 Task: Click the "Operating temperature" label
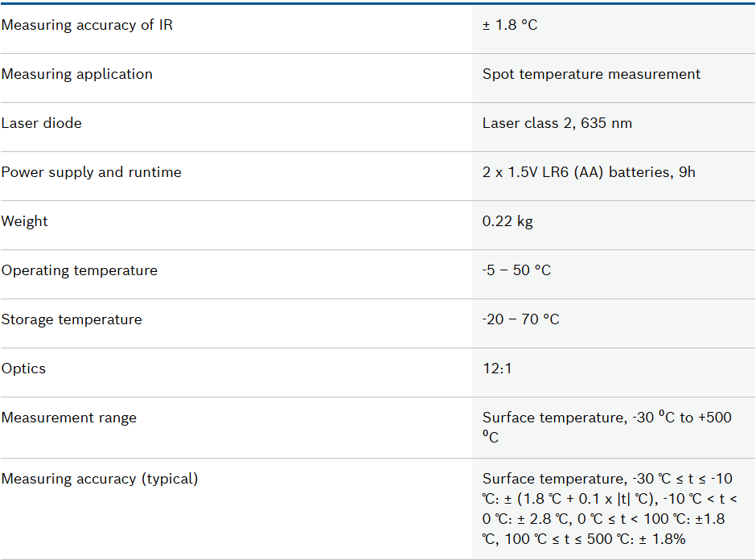pos(80,270)
